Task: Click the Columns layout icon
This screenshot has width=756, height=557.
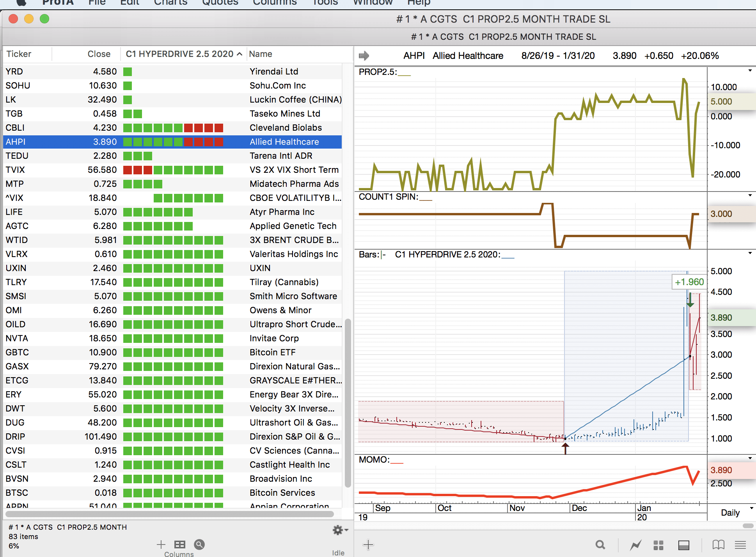Action: (180, 545)
